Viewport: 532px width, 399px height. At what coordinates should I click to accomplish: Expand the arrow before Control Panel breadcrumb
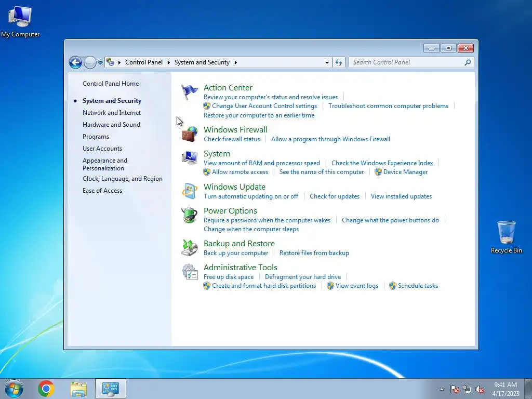coord(119,62)
